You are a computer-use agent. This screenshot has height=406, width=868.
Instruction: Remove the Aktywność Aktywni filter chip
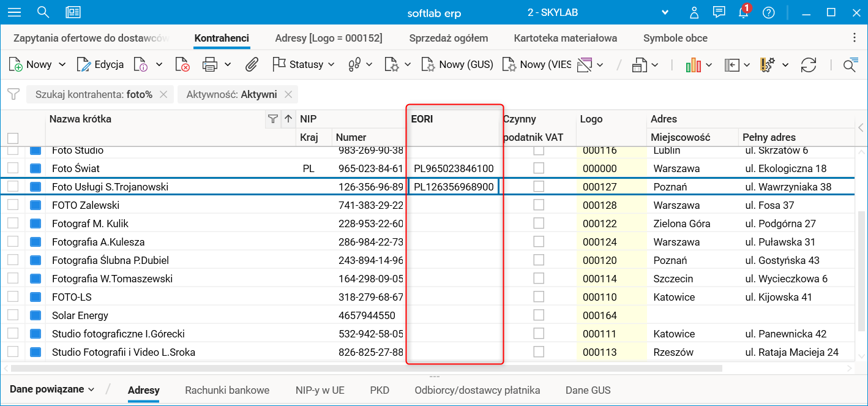click(x=288, y=94)
